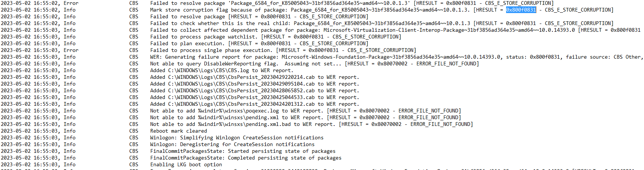Click 'Added C:\WINDOWS\Logs\CBS\CBS.log' line
This screenshot has width=644, height=170.
click(x=222, y=70)
